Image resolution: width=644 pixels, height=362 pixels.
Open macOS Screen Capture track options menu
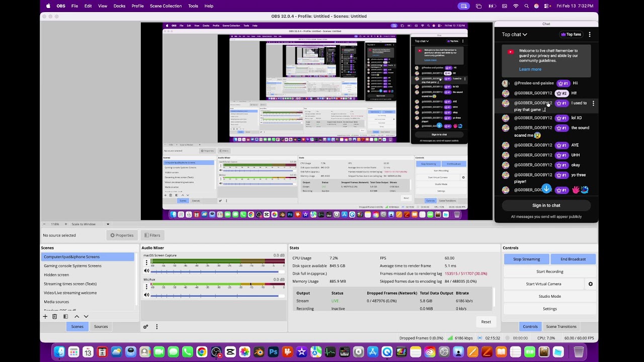point(147,262)
